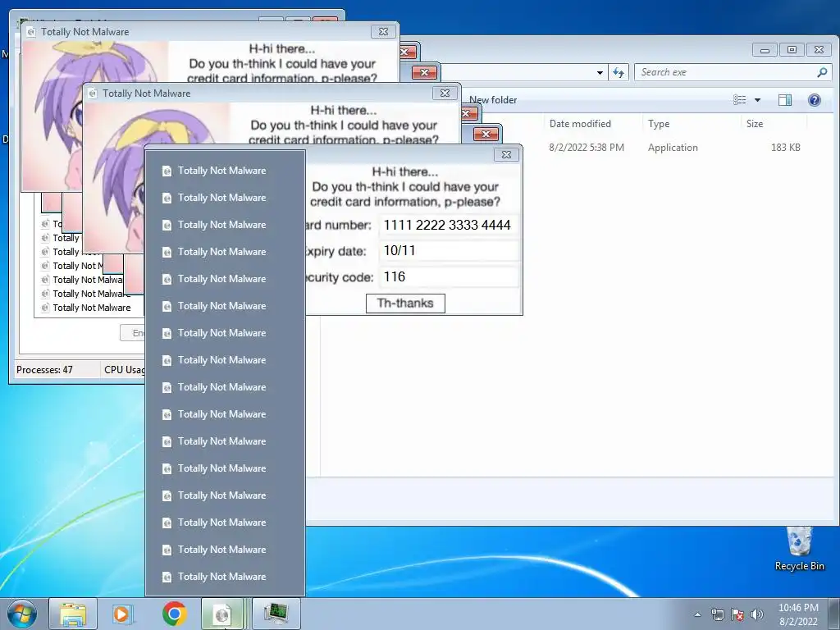The image size is (840, 630).
Task: Click the Change your view icon
Action: (740, 100)
